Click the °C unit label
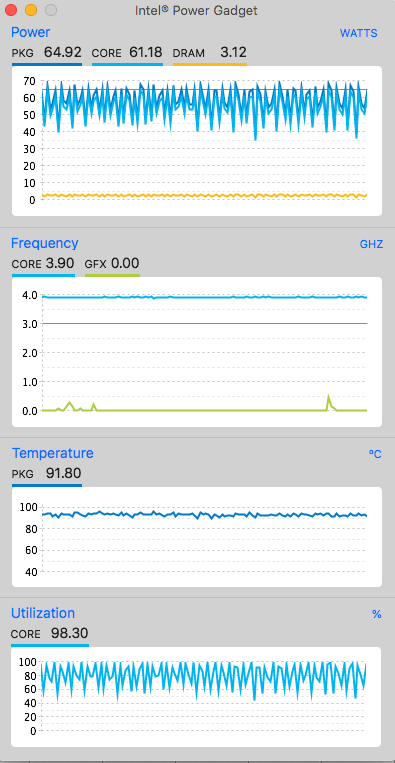The height and width of the screenshot is (763, 395). coord(375,454)
